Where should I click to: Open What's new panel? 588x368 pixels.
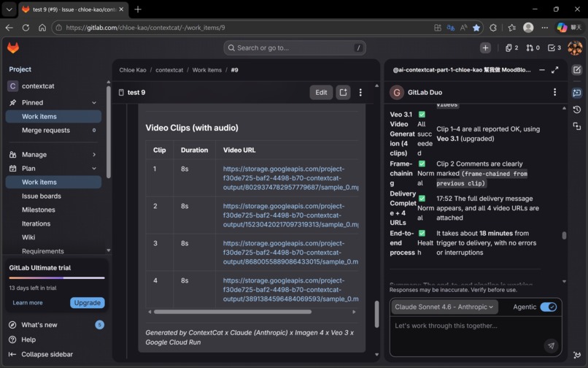pos(56,325)
